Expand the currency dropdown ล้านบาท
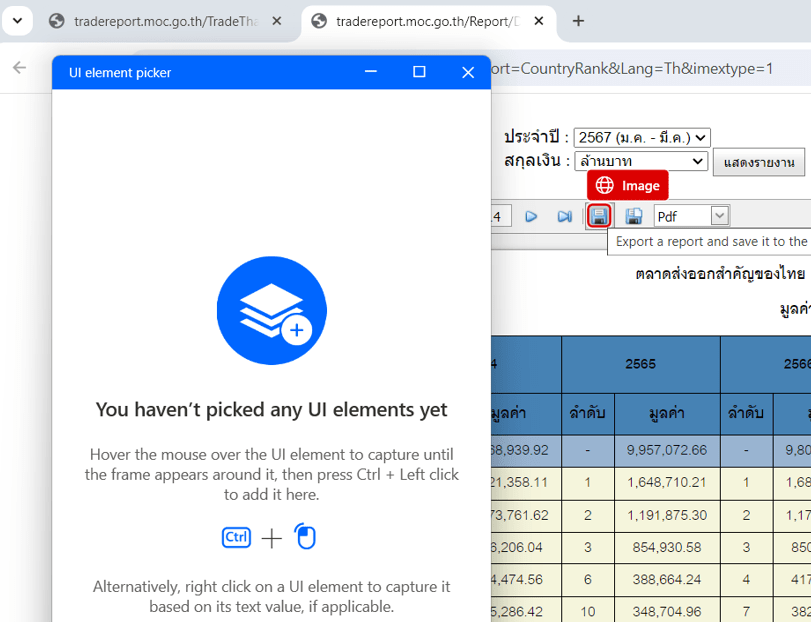 point(641,161)
